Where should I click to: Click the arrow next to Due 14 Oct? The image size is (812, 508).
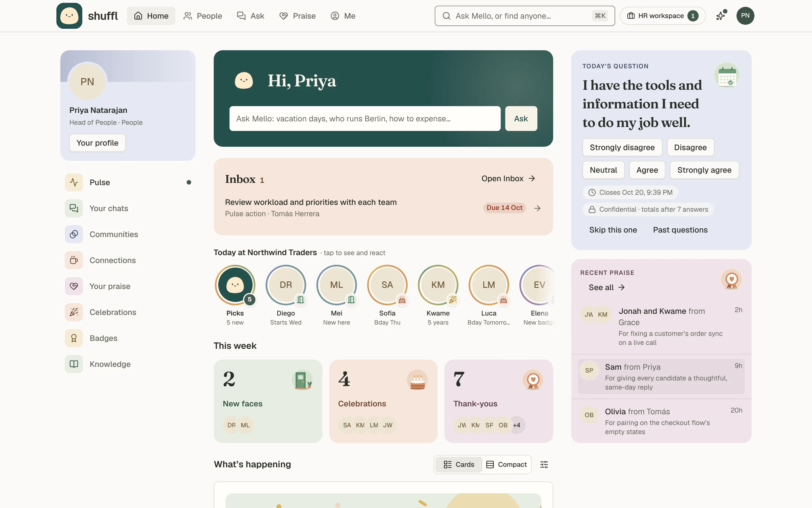click(537, 208)
